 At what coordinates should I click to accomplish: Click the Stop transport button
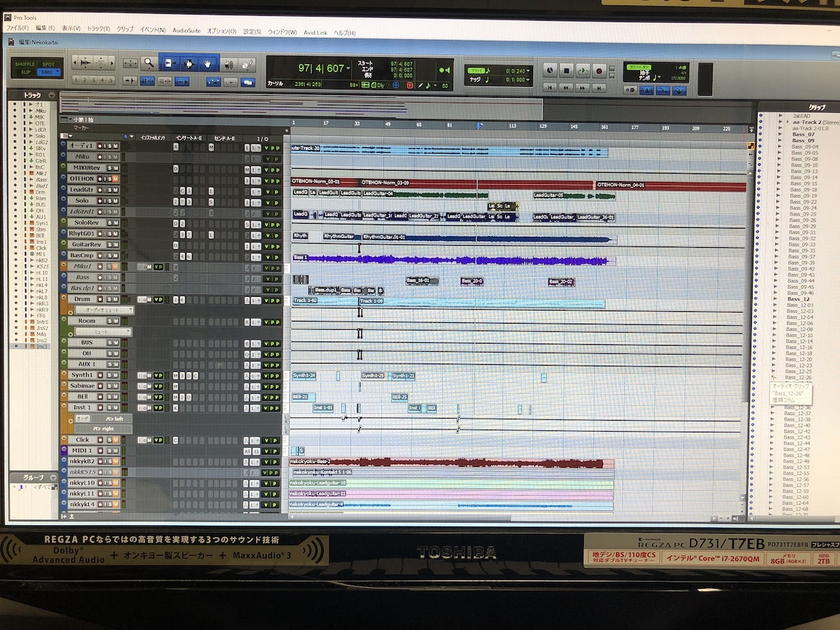pyautogui.click(x=567, y=70)
